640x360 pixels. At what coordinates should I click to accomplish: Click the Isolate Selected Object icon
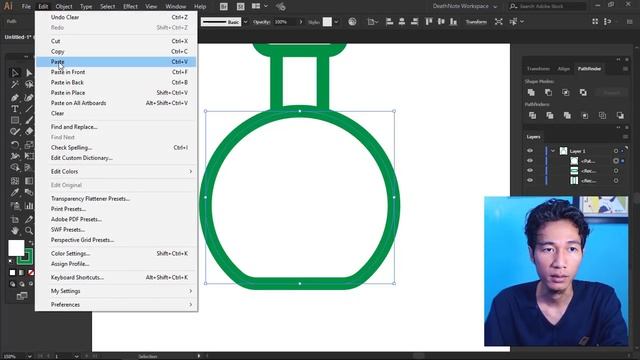point(499,22)
